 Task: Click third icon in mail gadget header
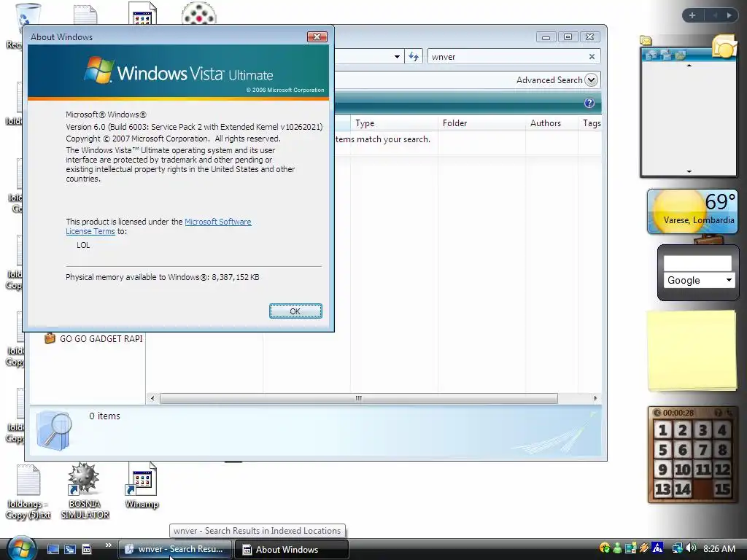tap(681, 55)
